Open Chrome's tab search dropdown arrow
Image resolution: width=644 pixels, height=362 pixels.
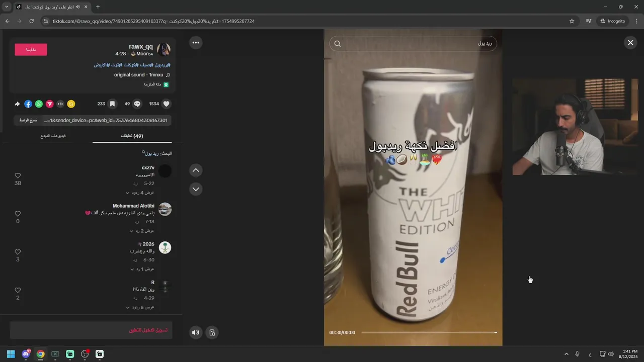(7, 7)
